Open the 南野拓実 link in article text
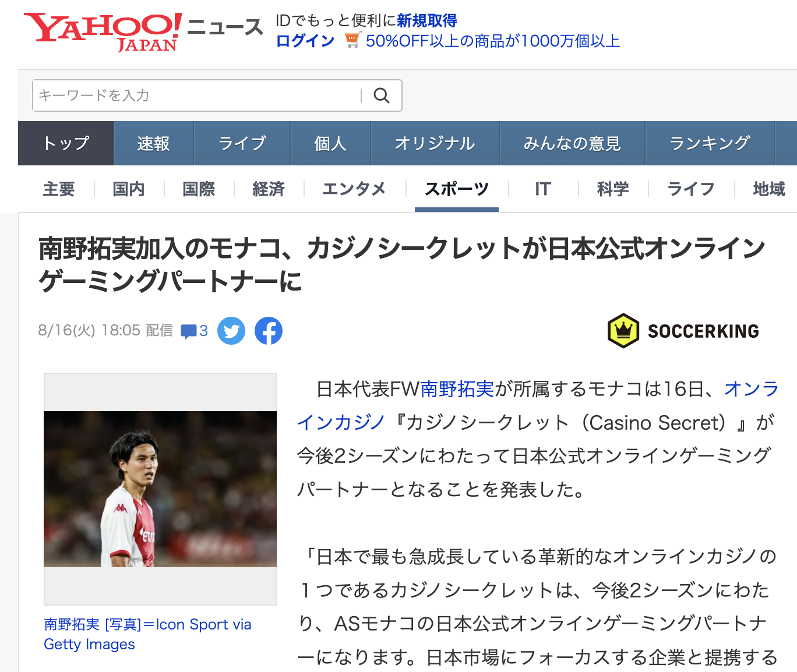The height and width of the screenshot is (672, 797). [457, 388]
